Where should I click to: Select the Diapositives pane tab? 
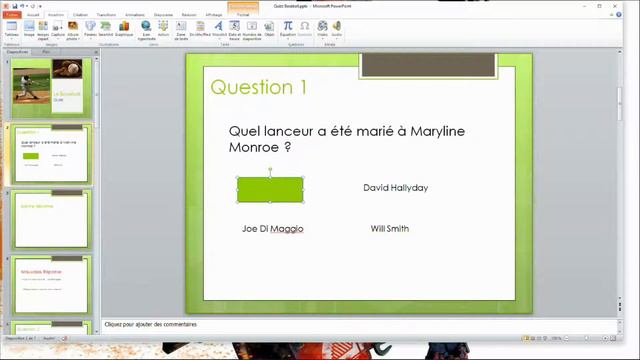(18, 52)
